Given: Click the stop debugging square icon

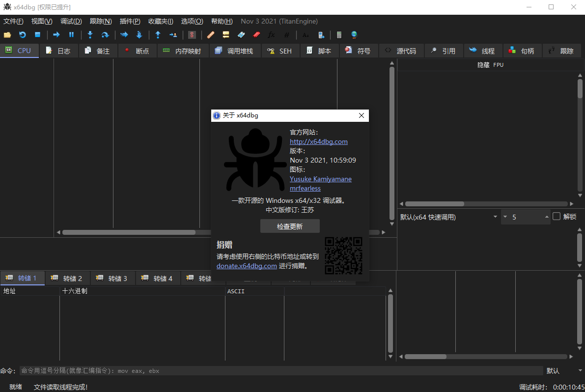Looking at the screenshot, I should coord(37,35).
